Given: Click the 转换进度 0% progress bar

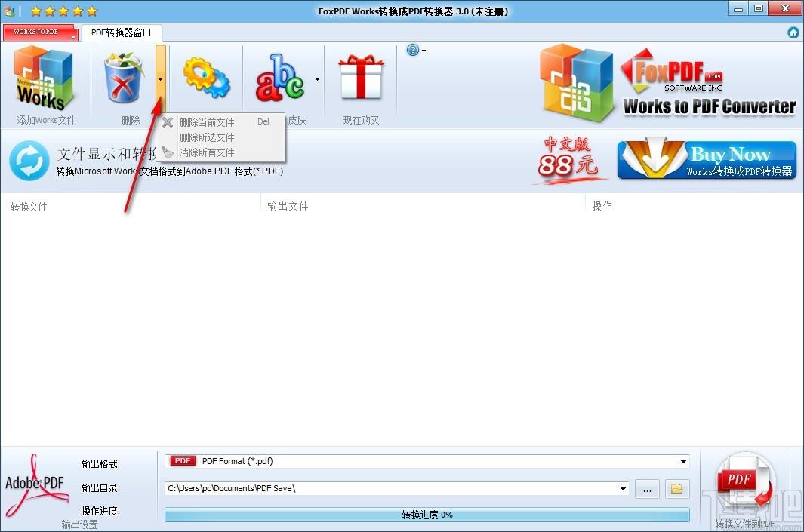Looking at the screenshot, I should [x=427, y=515].
